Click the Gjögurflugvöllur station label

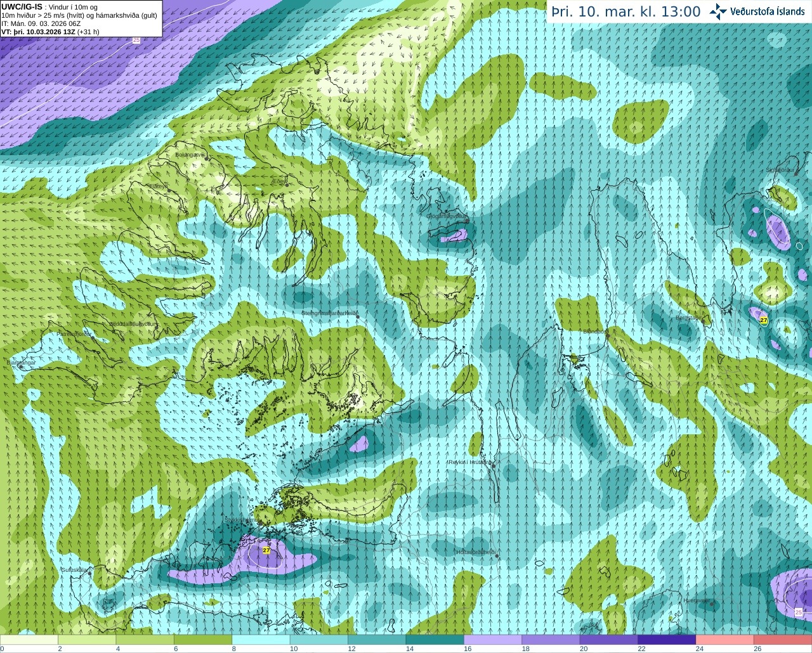click(446, 216)
